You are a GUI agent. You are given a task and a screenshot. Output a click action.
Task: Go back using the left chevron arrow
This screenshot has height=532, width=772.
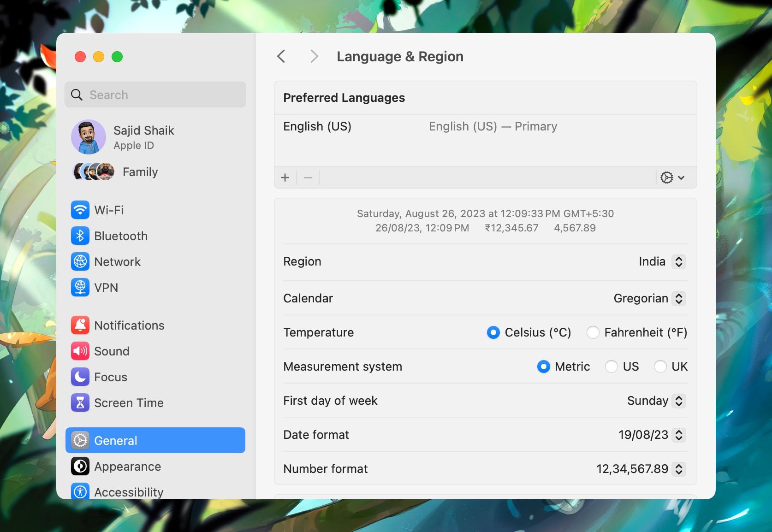pos(281,56)
